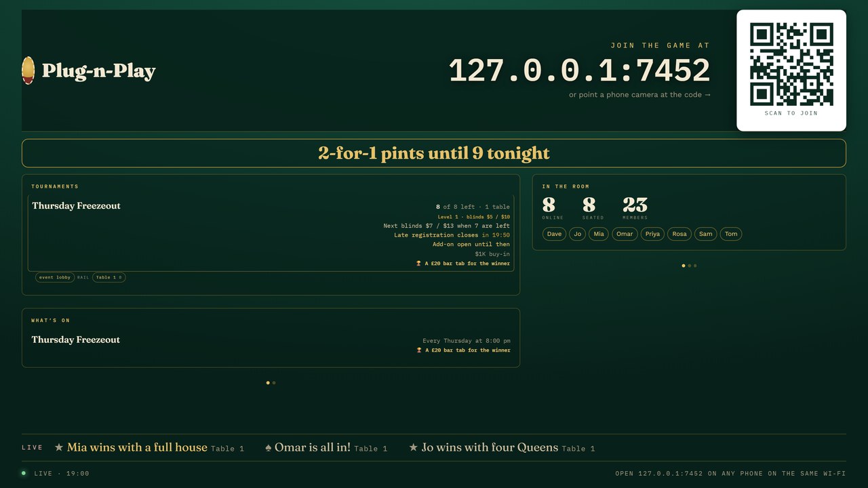
Task: Click trophy icon in Tournaments card prize line
Action: pos(418,264)
